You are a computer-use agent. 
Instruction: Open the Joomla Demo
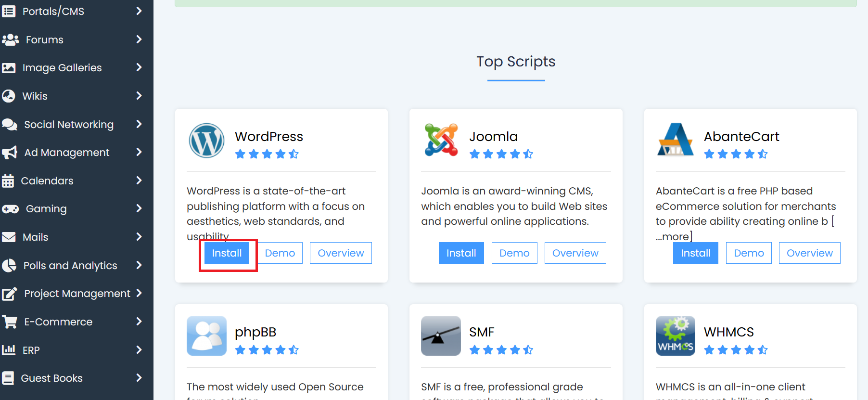[514, 253]
